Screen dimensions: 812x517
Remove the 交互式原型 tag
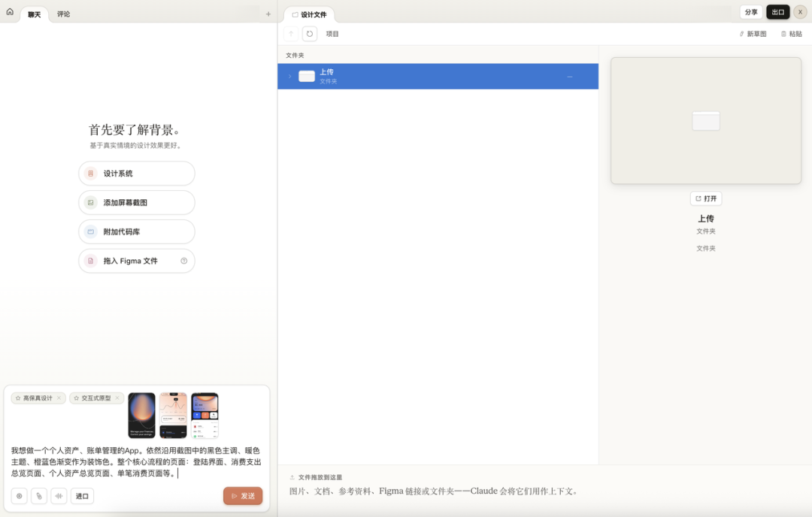(117, 398)
